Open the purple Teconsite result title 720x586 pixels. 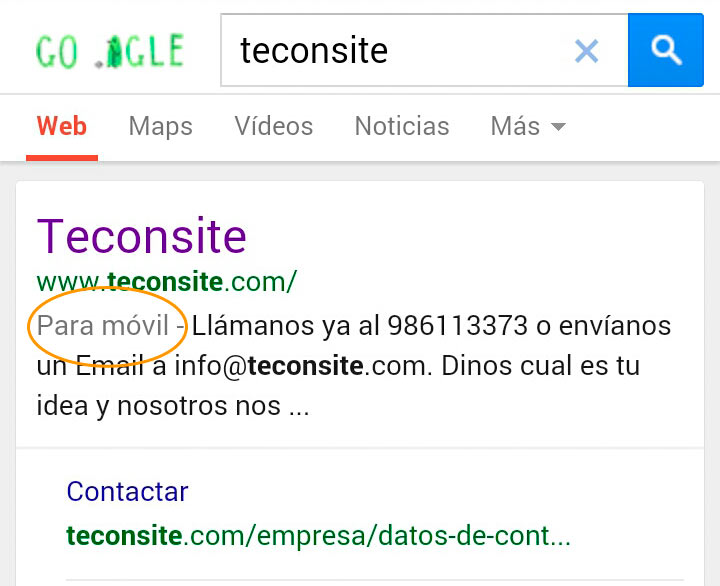tap(142, 237)
